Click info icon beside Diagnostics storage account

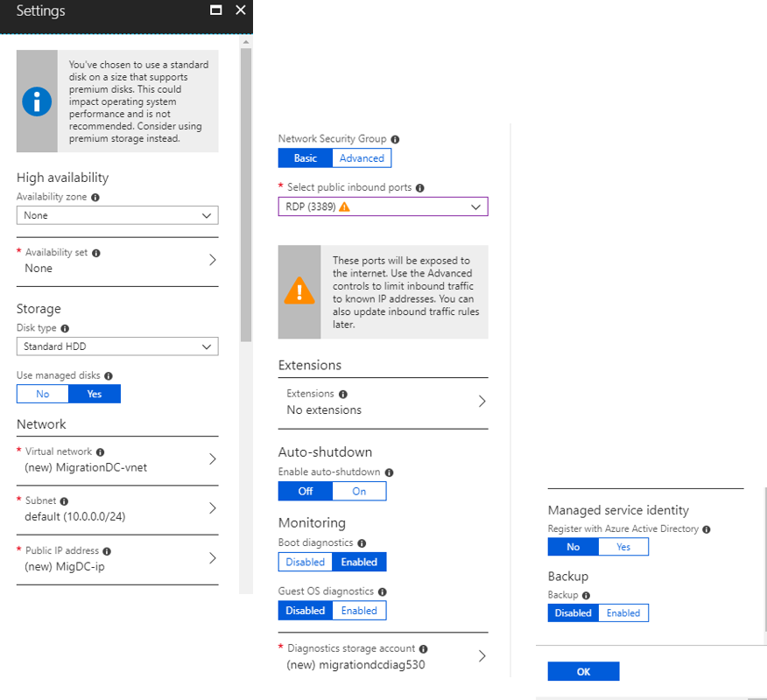[424, 649]
